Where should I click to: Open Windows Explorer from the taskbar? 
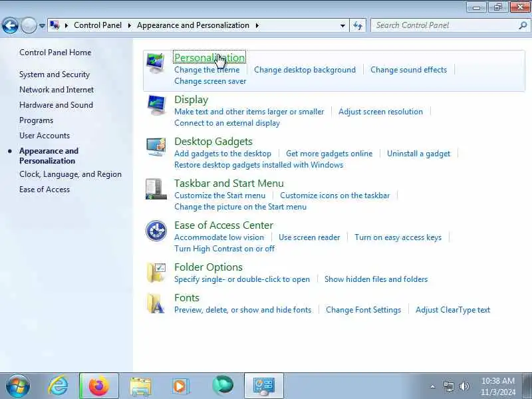click(140, 386)
